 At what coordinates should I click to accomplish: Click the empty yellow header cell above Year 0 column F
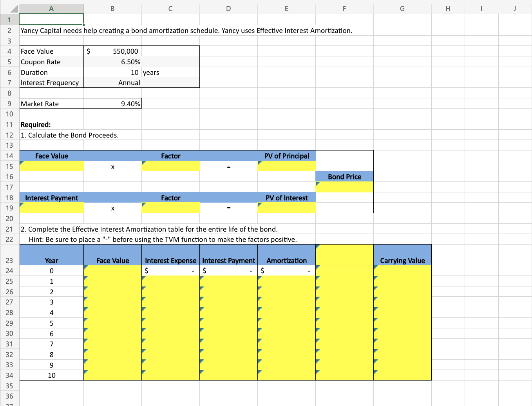point(344,255)
